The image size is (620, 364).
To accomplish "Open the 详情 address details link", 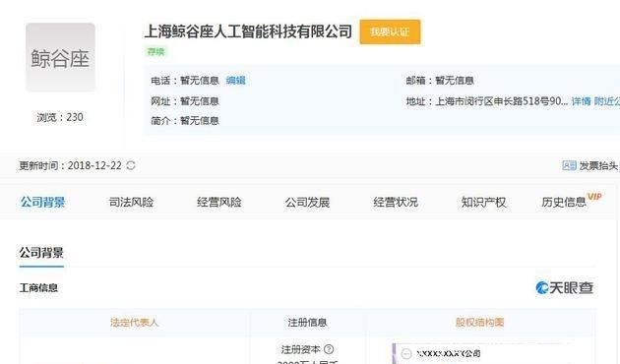I will (581, 101).
